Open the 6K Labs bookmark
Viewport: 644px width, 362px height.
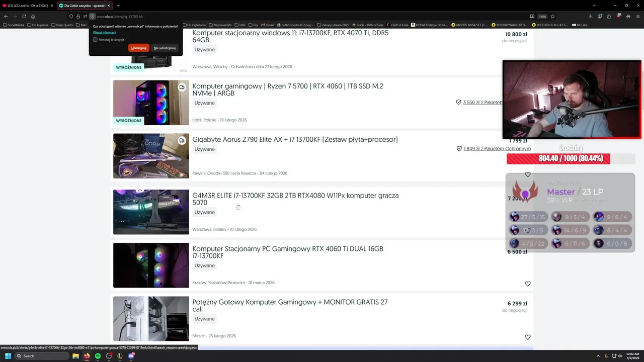coord(579,25)
